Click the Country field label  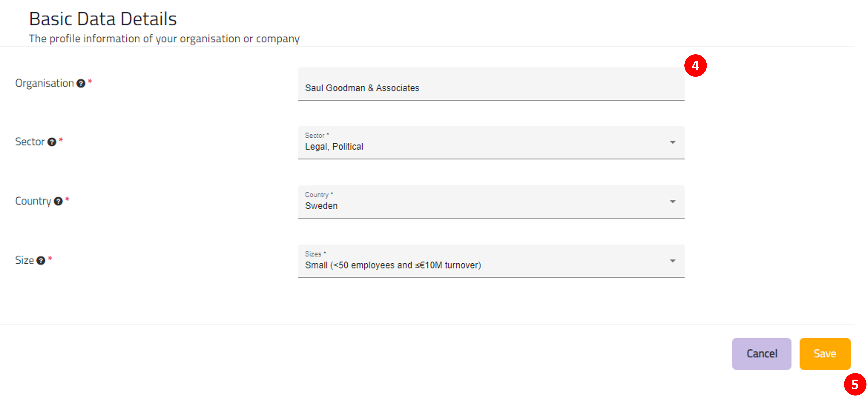33,201
